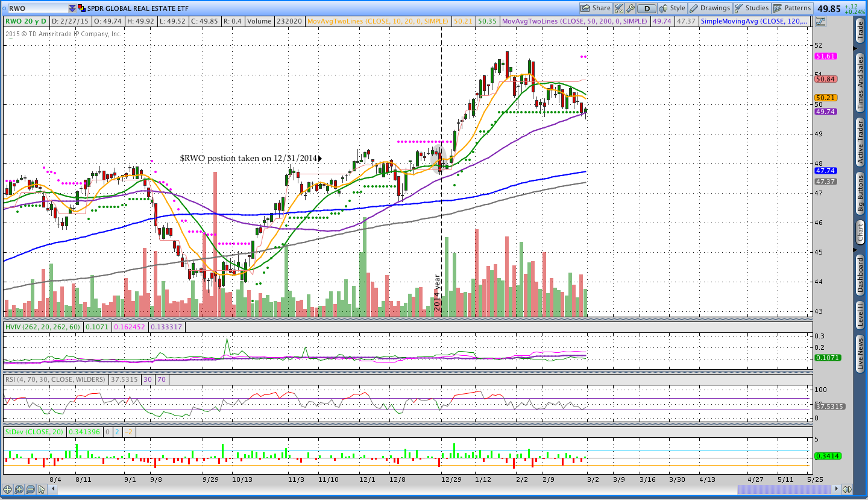This screenshot has height=500, width=868.
Task: Click the MovAvgTwoLines 10, 20 study label
Action: coord(378,21)
